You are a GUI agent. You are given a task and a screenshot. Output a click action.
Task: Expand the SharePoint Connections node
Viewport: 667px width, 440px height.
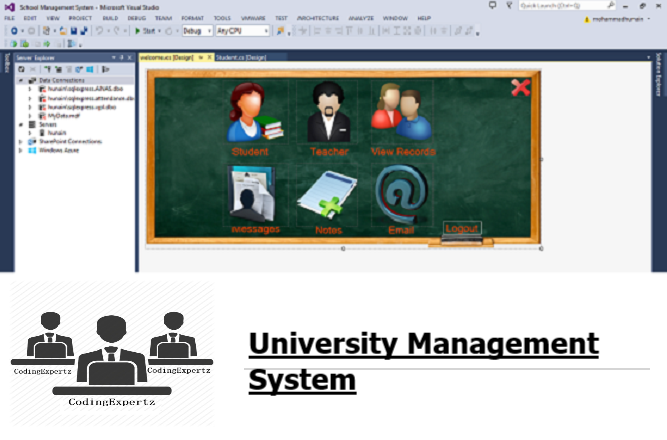point(20,141)
